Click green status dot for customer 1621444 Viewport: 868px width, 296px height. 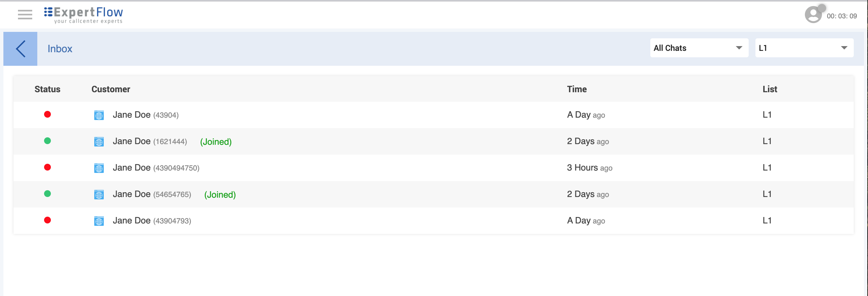pyautogui.click(x=47, y=141)
